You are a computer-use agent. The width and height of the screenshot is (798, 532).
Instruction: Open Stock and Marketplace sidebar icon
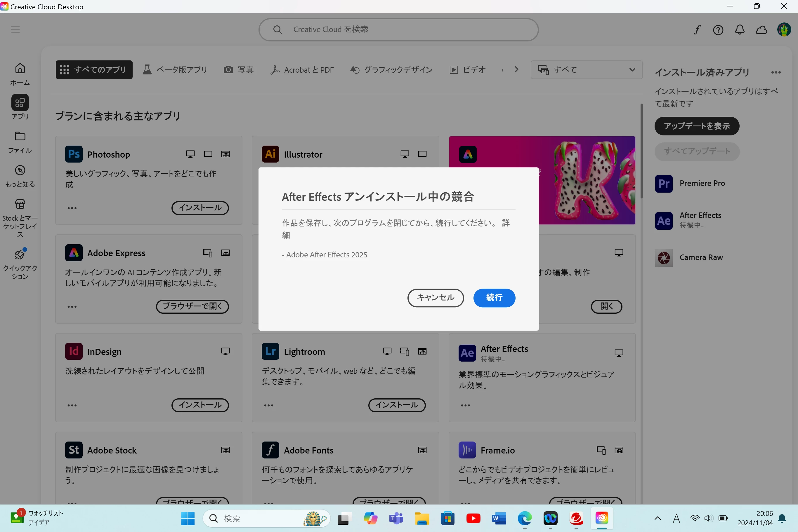click(20, 217)
